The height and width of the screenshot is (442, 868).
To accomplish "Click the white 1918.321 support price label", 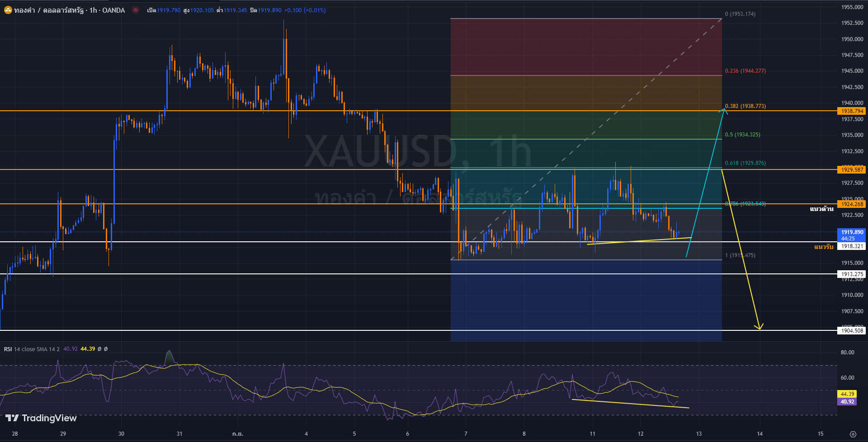I will coord(852,246).
